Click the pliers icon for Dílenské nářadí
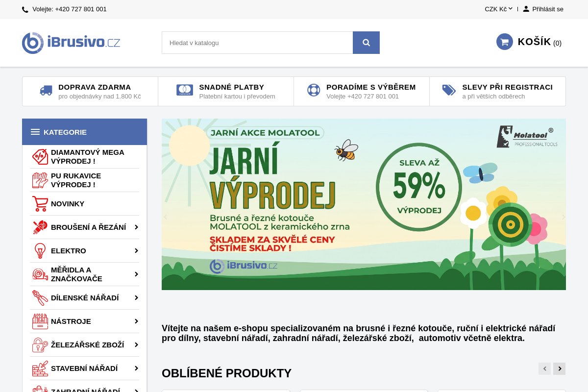 pos(40,298)
